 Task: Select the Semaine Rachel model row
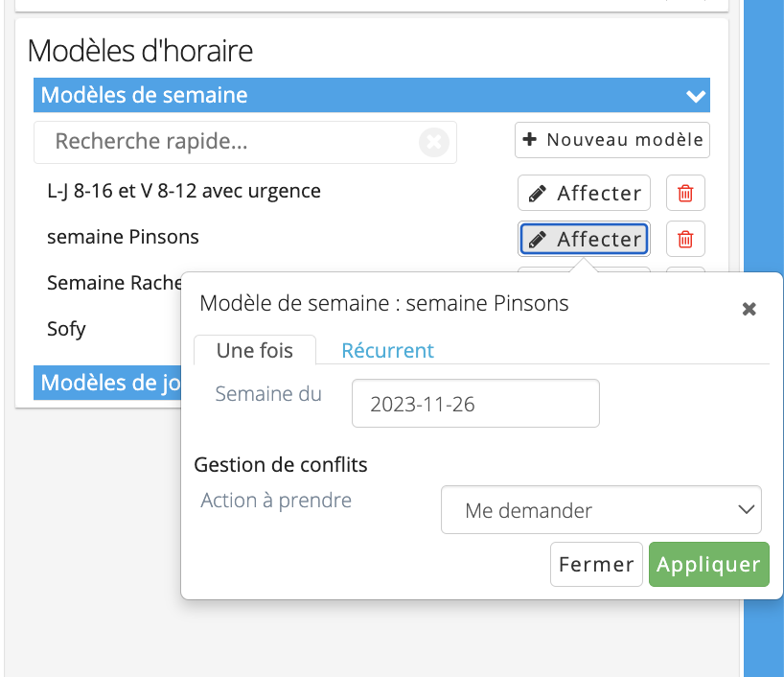pyautogui.click(x=114, y=283)
